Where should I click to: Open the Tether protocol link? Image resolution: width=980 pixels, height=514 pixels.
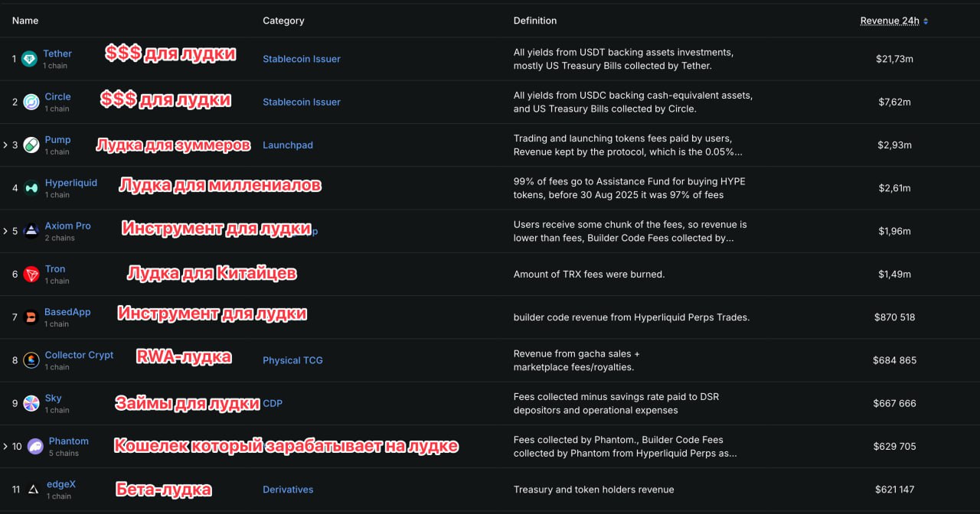(x=57, y=54)
